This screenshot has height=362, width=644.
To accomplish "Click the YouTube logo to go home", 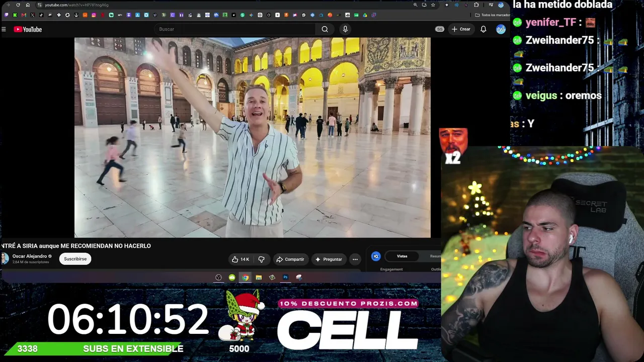I will [28, 29].
